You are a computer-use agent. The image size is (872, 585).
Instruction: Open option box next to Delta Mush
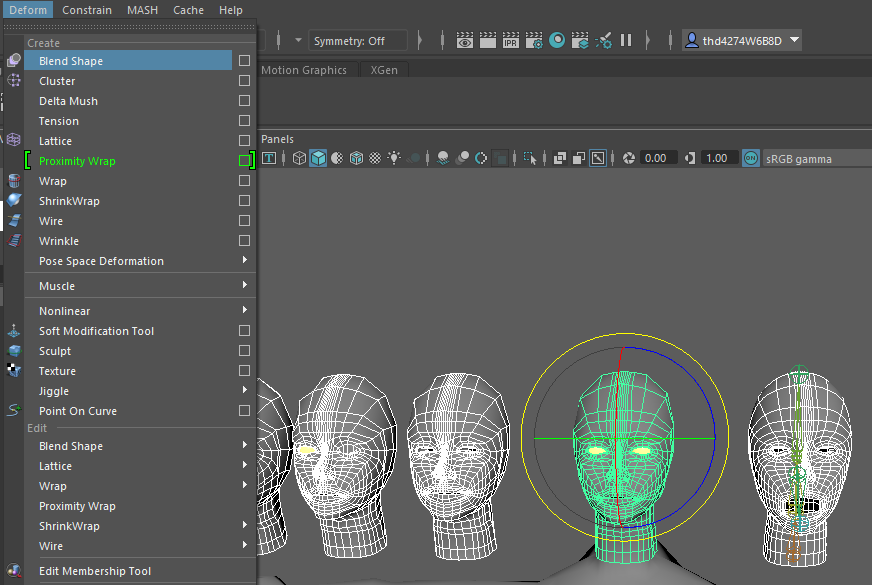point(244,101)
